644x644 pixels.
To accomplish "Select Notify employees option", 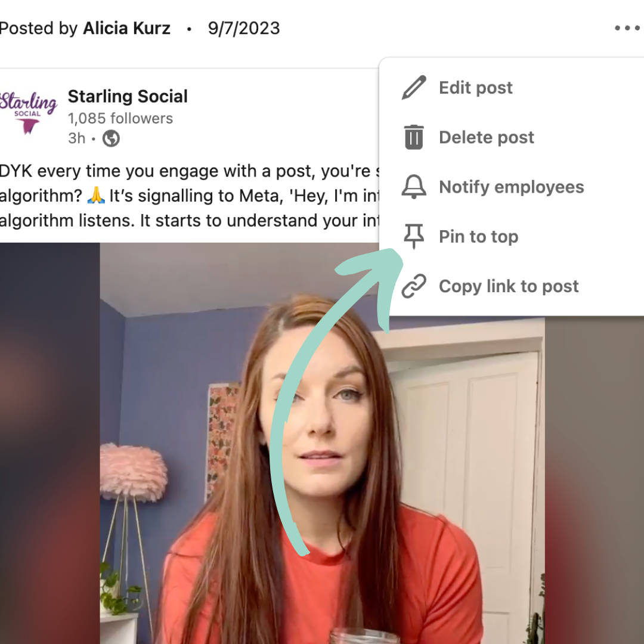I will [x=512, y=187].
